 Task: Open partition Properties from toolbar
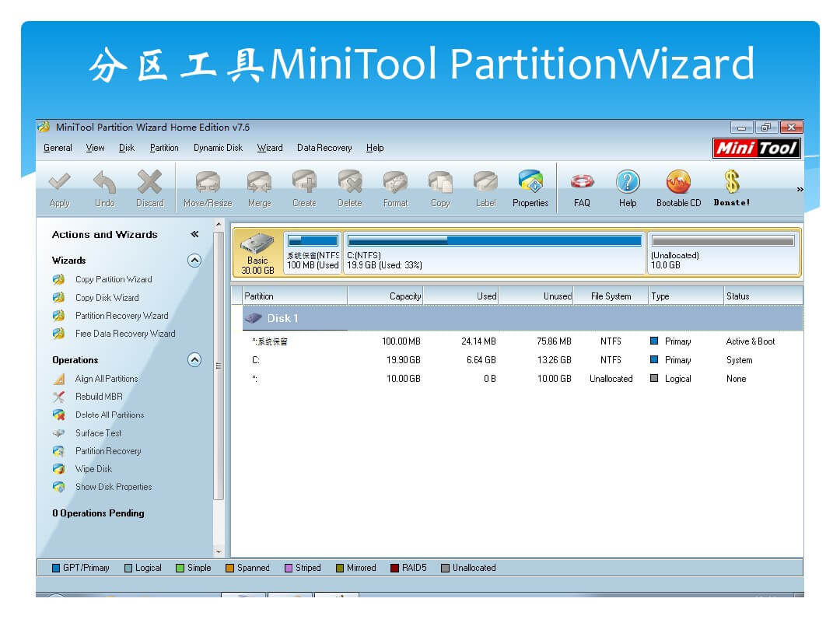click(x=530, y=184)
